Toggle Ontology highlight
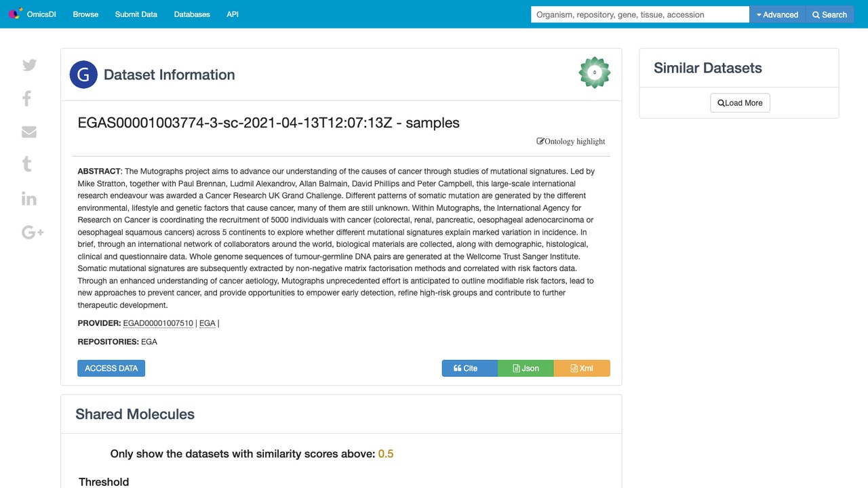The height and width of the screenshot is (488, 868). [571, 141]
